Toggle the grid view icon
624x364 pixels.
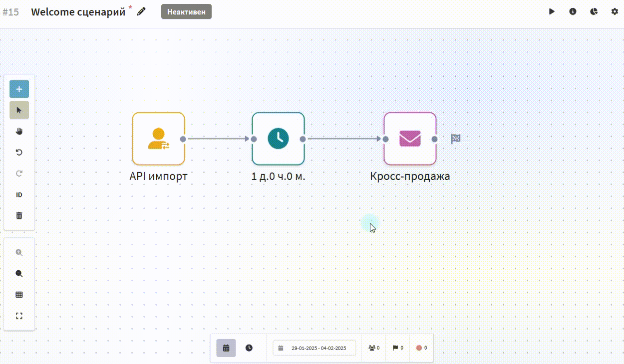click(x=19, y=295)
